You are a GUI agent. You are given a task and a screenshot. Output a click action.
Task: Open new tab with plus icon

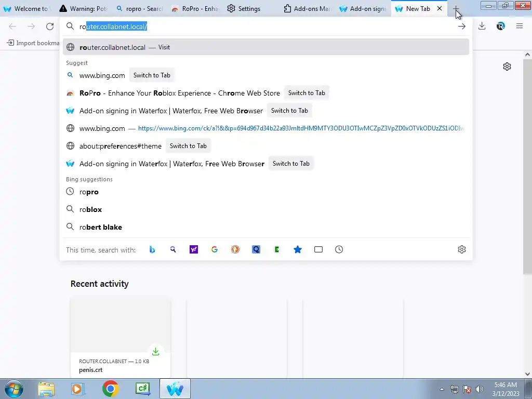pyautogui.click(x=456, y=8)
